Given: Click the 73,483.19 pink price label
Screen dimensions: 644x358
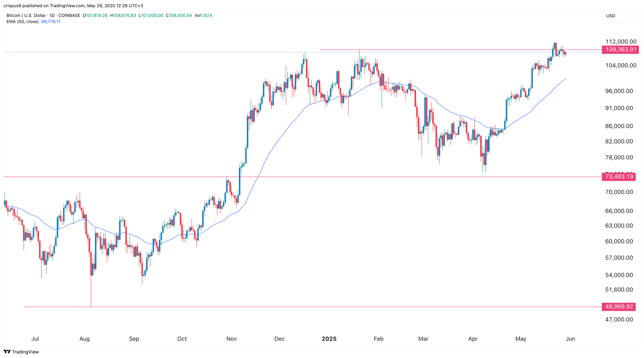Looking at the screenshot, I should 619,177.
